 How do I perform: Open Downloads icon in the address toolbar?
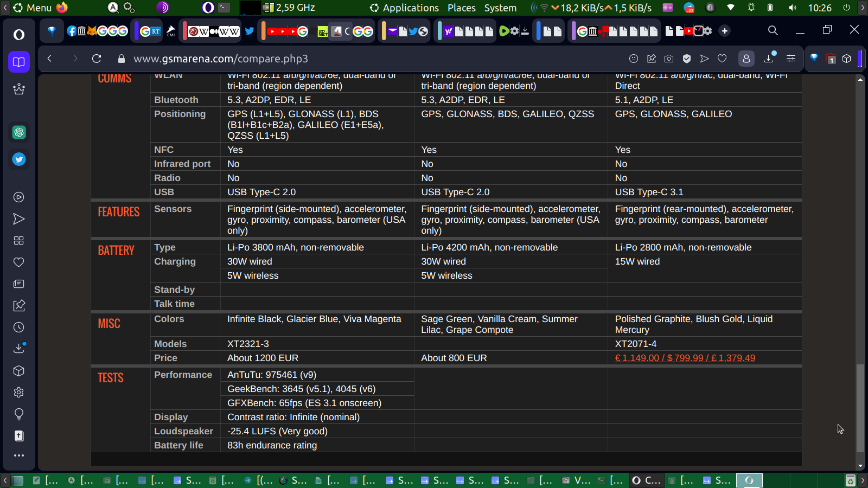[x=769, y=59]
